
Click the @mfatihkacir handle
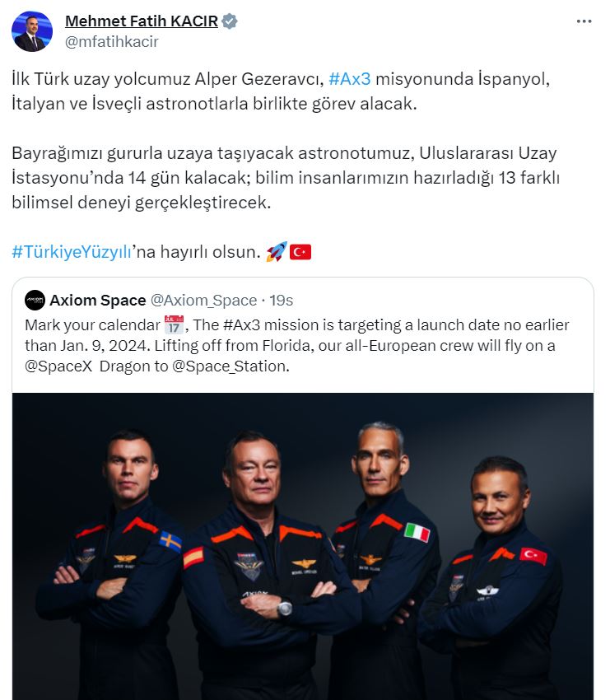pyautogui.click(x=112, y=41)
